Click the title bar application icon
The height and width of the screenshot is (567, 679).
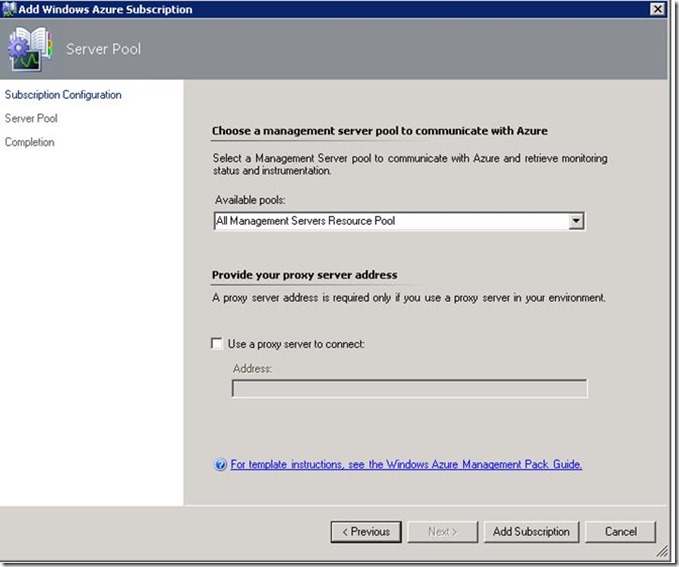(x=9, y=9)
